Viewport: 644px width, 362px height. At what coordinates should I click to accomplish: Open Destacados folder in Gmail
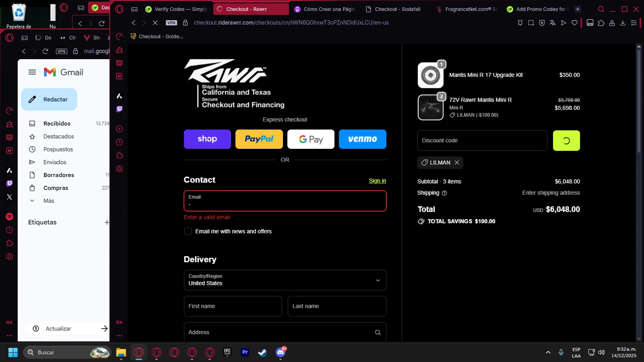point(58,136)
